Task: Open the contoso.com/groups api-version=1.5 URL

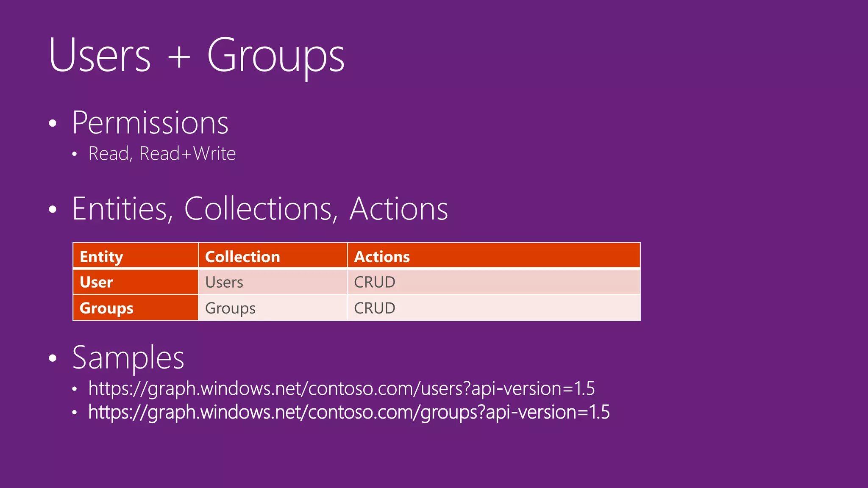Action: click(349, 413)
